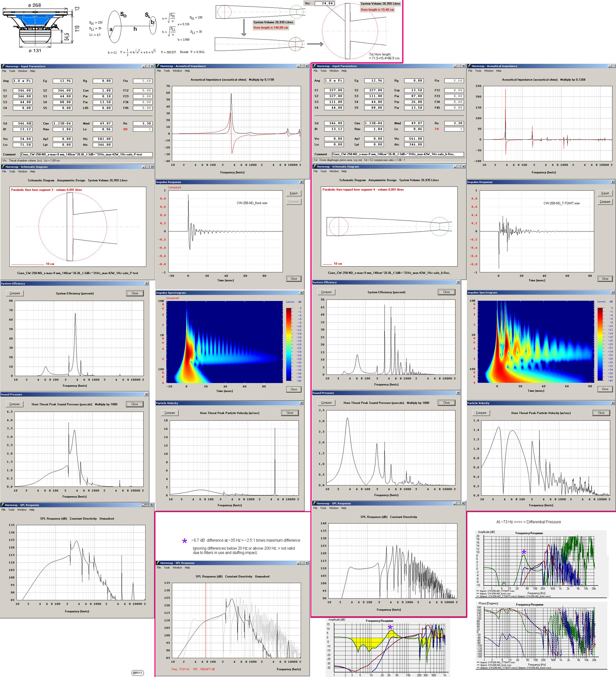The image size is (616, 677).
Task: Click the 'Parabolic flare tapped horn segment 4' text
Action: 363,189
